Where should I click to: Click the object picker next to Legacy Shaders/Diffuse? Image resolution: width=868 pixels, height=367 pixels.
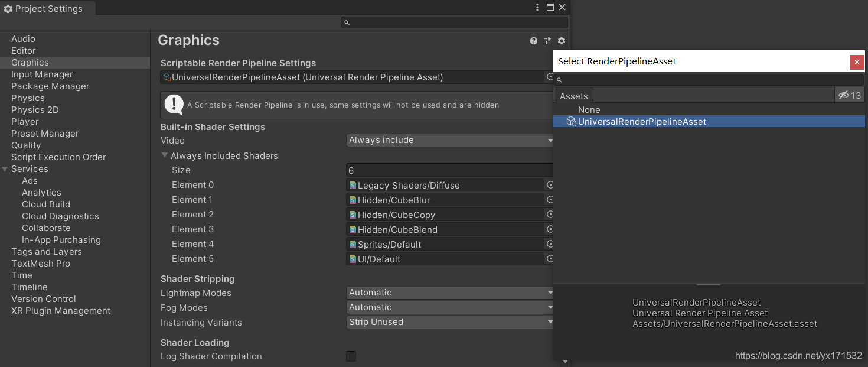549,184
